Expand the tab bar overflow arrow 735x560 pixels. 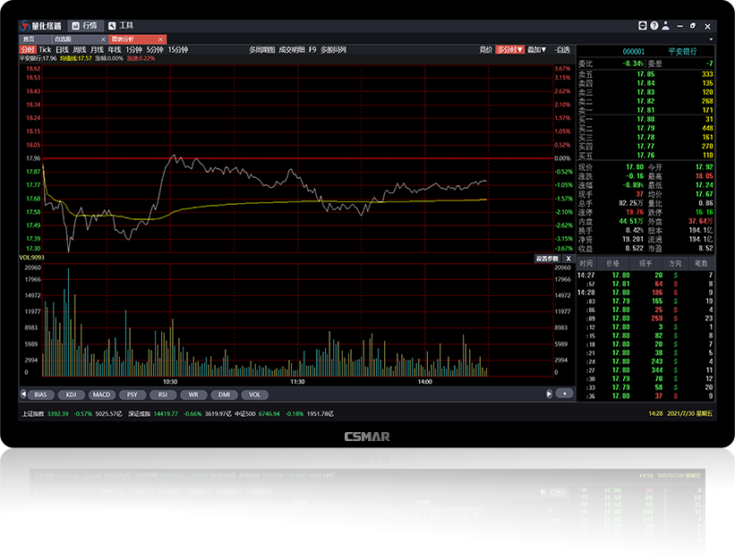712,39
